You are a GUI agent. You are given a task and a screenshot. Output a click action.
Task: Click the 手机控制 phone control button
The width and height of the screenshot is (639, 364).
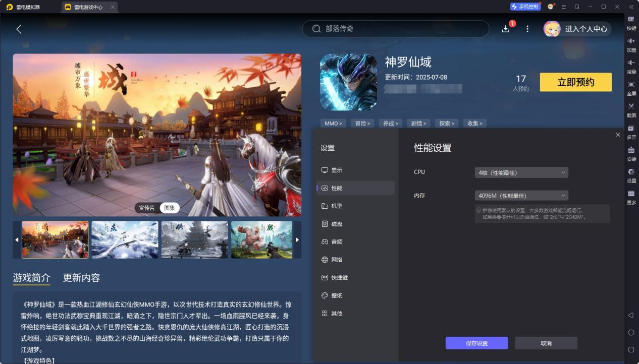(525, 7)
